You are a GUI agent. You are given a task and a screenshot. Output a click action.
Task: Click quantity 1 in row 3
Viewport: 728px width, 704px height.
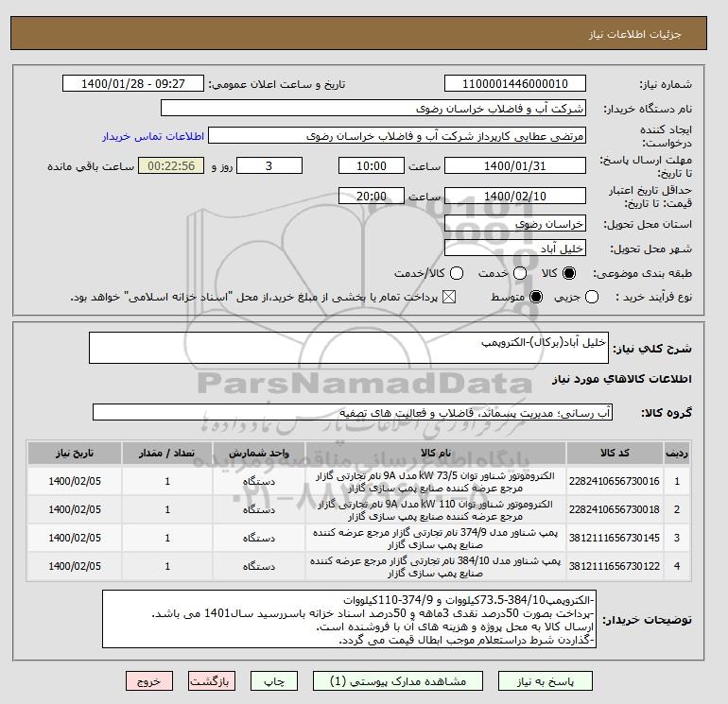click(167, 538)
